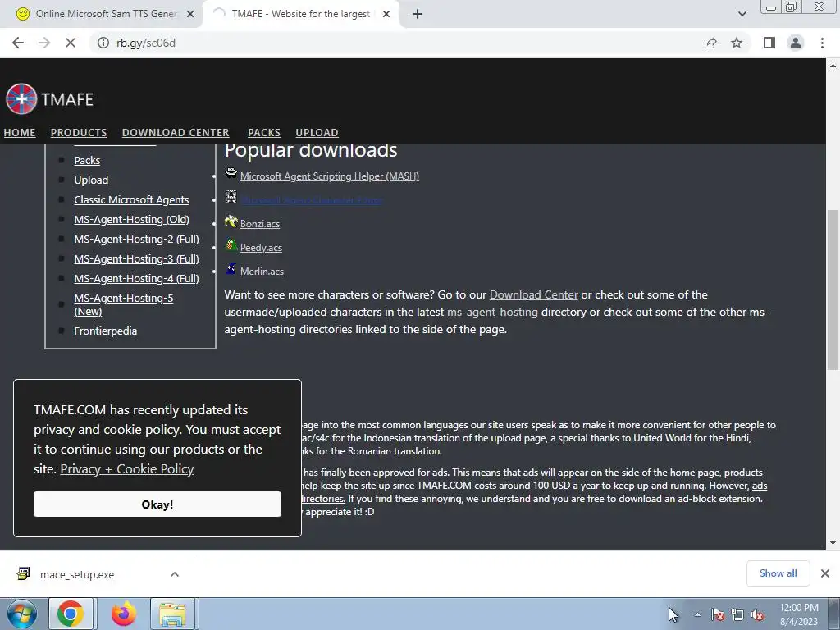This screenshot has width=840, height=630.
Task: Open the Windows Start button
Action: tap(22, 614)
